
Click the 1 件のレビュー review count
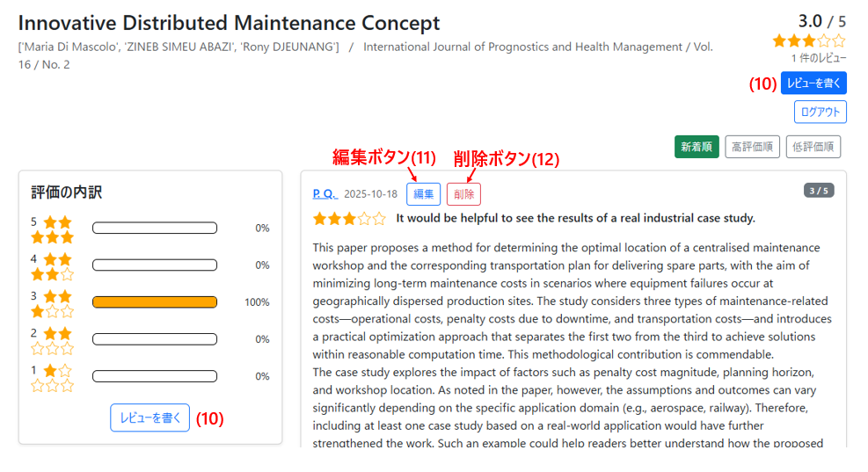[819, 58]
